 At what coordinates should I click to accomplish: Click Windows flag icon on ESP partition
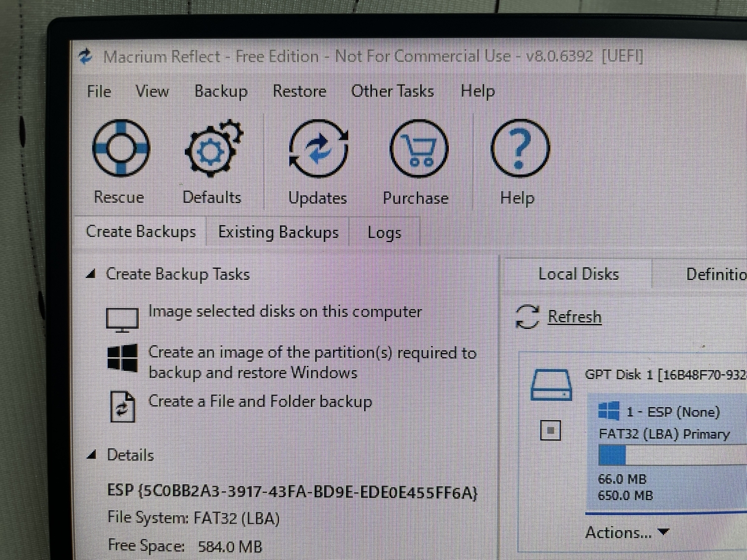[x=608, y=411]
